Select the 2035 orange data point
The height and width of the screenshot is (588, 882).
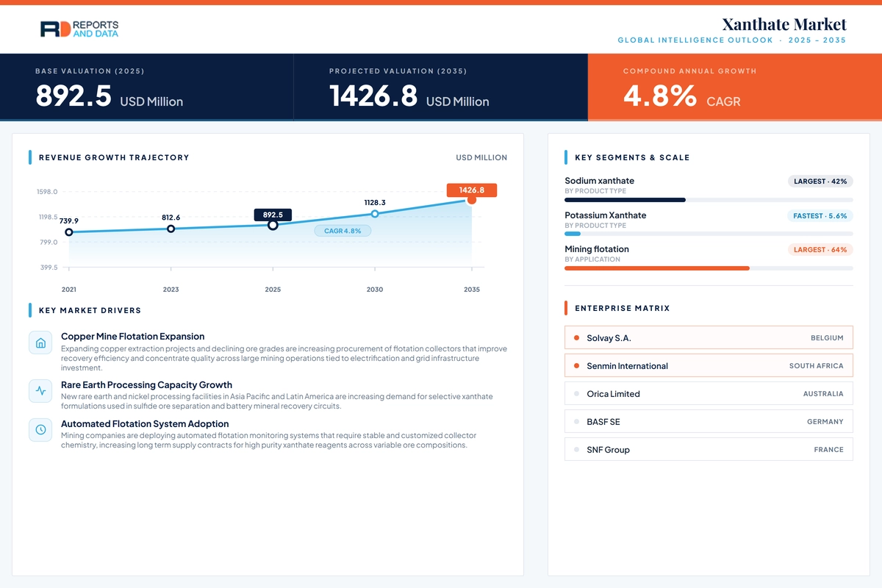point(472,199)
